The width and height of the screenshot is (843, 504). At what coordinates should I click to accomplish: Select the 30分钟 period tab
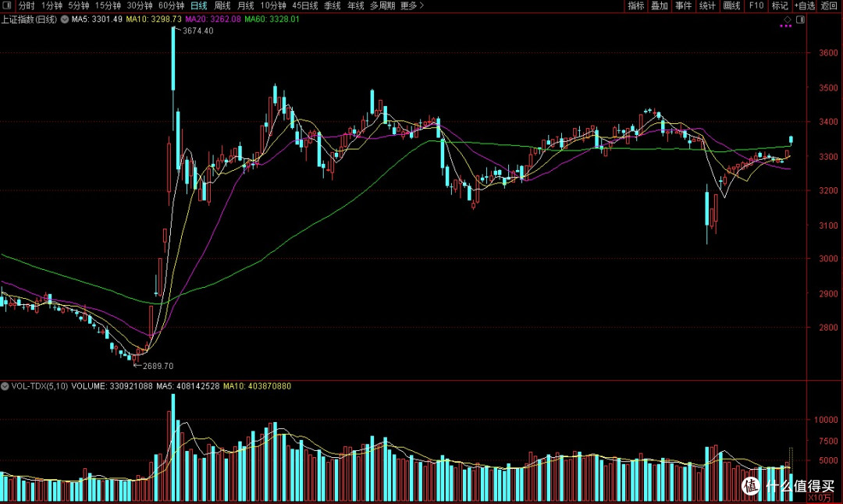click(139, 5)
